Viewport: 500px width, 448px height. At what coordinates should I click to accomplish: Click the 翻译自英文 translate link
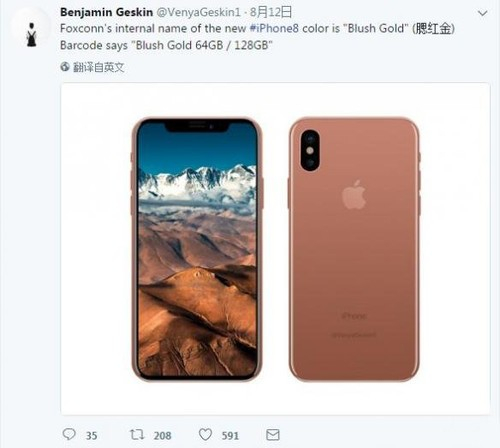coord(99,67)
